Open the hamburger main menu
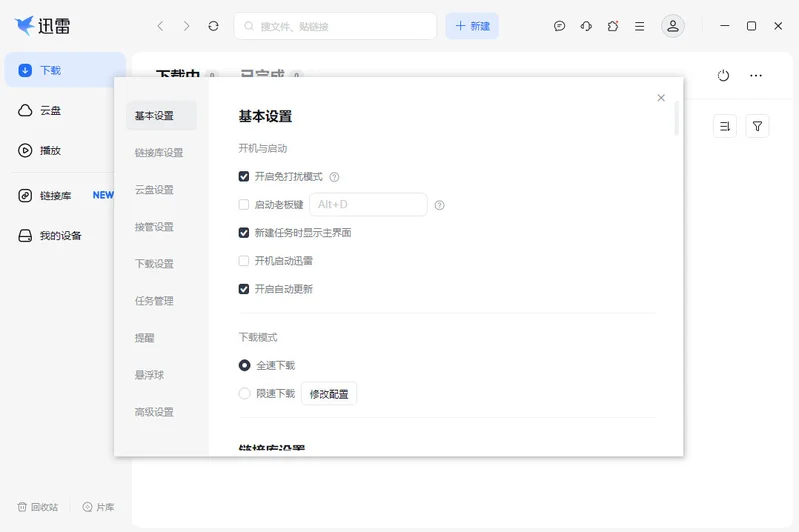 click(x=640, y=26)
